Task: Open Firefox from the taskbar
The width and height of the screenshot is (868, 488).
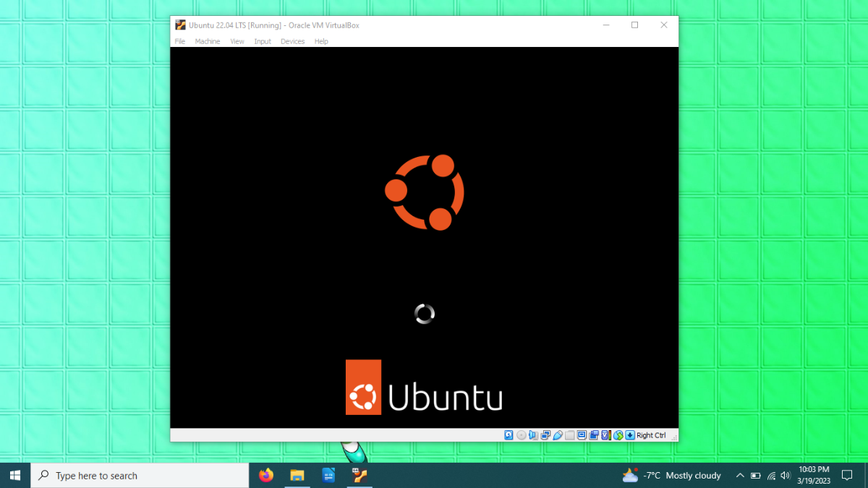Action: 266,476
